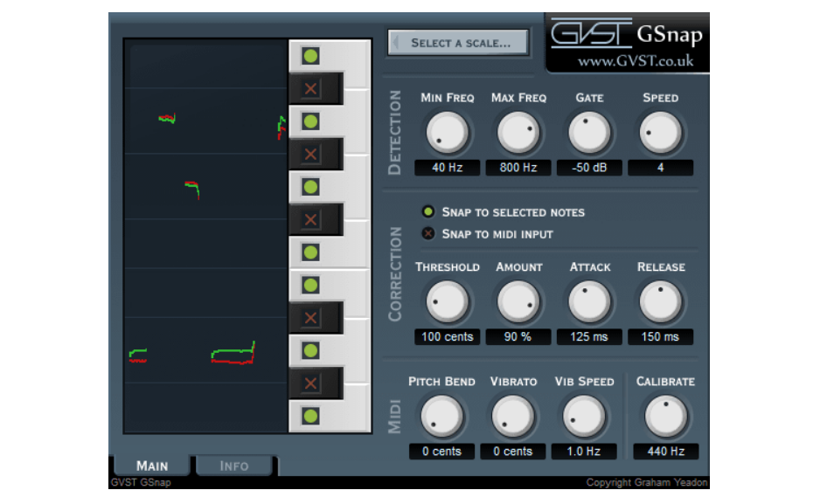Click the pitch detection graph display
This screenshot has width=813, height=504.
coord(205,236)
